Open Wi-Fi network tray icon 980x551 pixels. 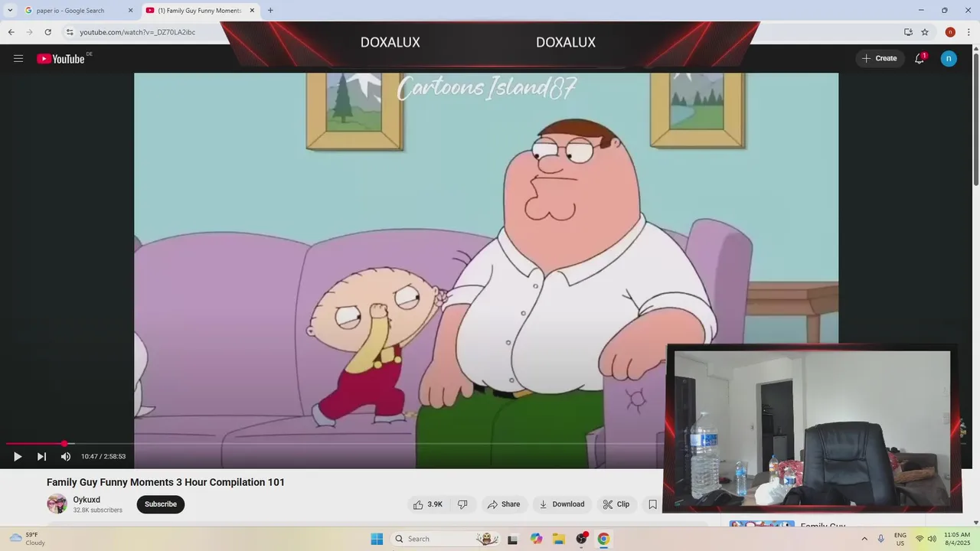point(920,539)
